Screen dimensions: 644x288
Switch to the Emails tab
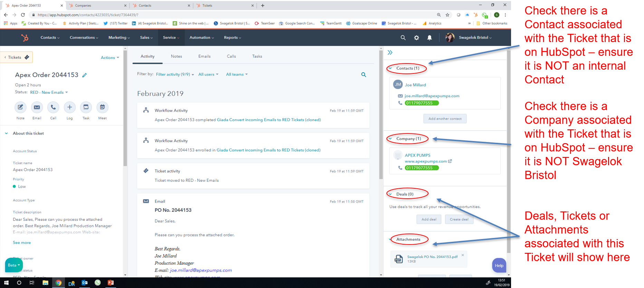coord(204,56)
